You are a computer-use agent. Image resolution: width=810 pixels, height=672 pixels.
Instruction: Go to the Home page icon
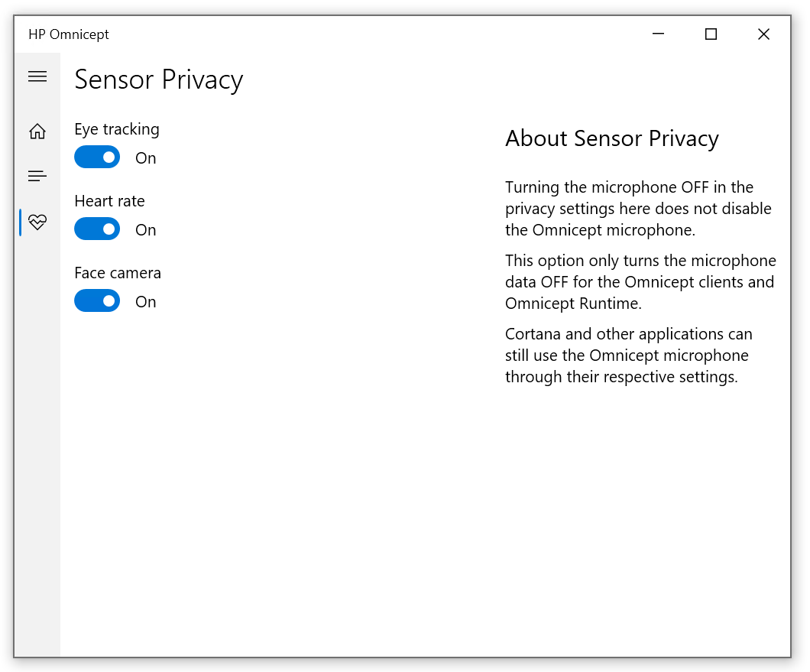click(x=37, y=131)
